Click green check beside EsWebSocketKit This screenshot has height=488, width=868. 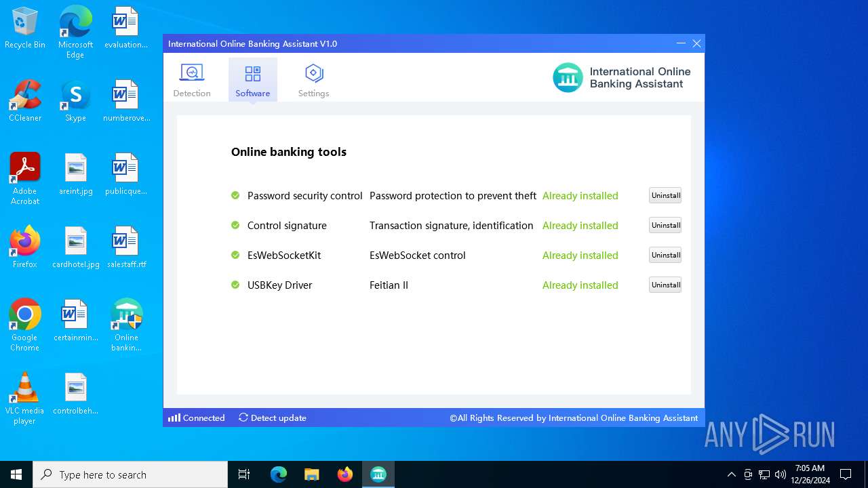(235, 255)
